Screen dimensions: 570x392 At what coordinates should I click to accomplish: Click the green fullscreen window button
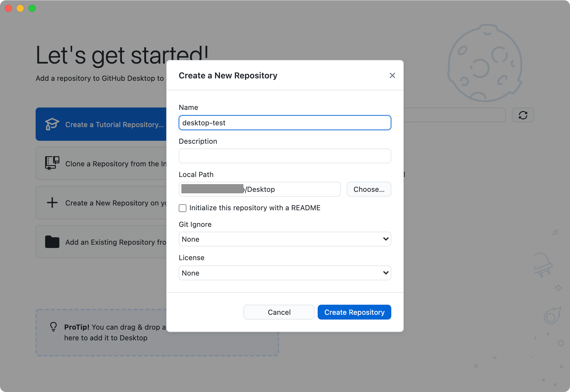32,8
